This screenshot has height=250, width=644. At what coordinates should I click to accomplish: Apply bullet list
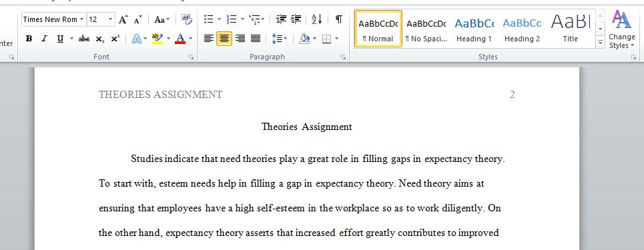(209, 19)
